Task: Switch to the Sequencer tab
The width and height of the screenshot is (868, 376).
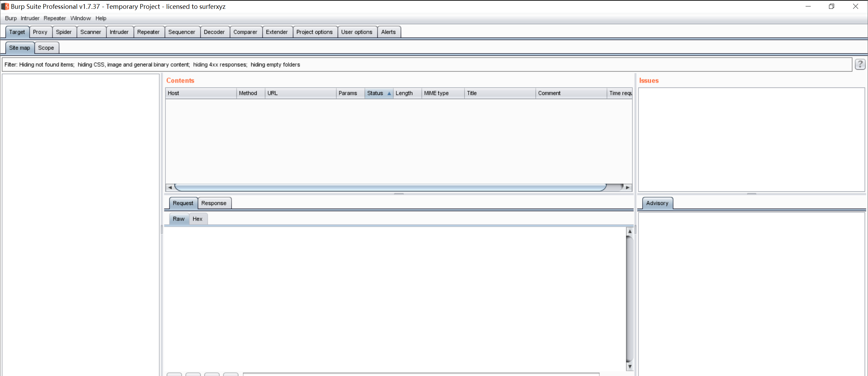Action: coord(182,32)
